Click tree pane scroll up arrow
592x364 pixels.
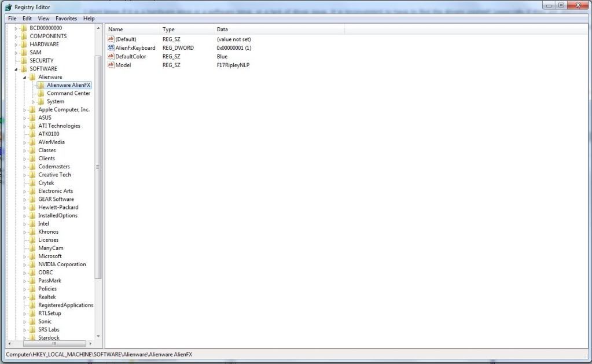pyautogui.click(x=98, y=28)
